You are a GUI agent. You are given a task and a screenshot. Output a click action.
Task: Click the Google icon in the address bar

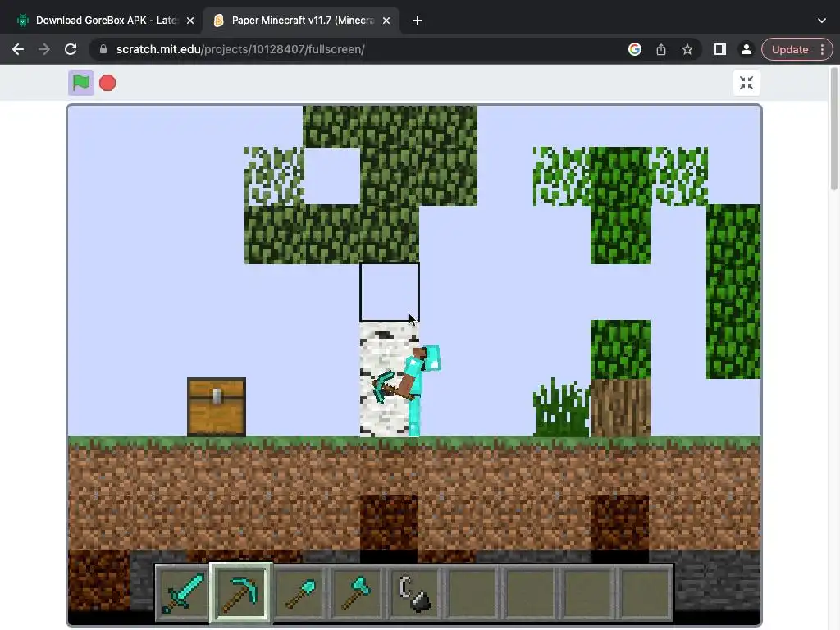tap(635, 49)
